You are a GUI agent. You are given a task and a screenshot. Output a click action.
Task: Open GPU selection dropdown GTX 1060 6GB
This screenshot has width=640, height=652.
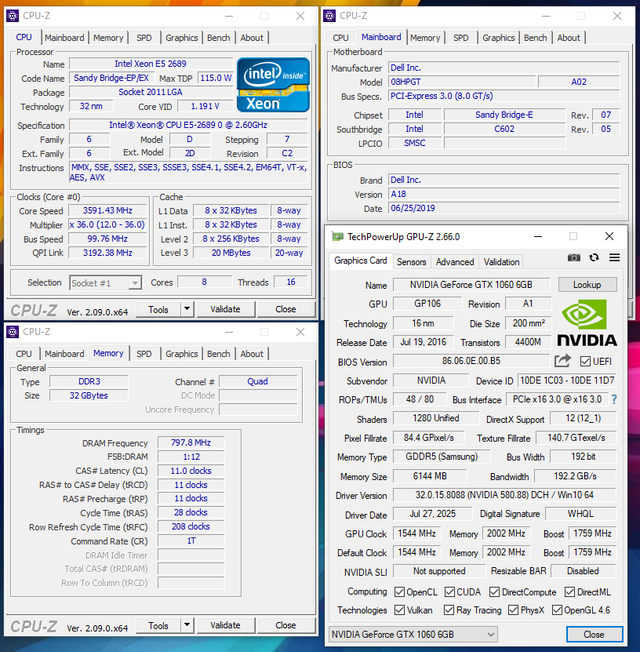click(413, 634)
